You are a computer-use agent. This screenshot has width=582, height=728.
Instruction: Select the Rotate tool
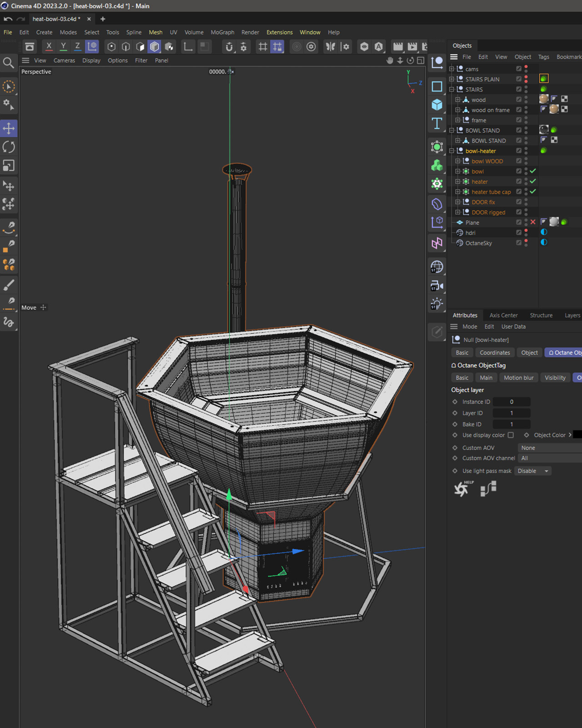click(9, 147)
